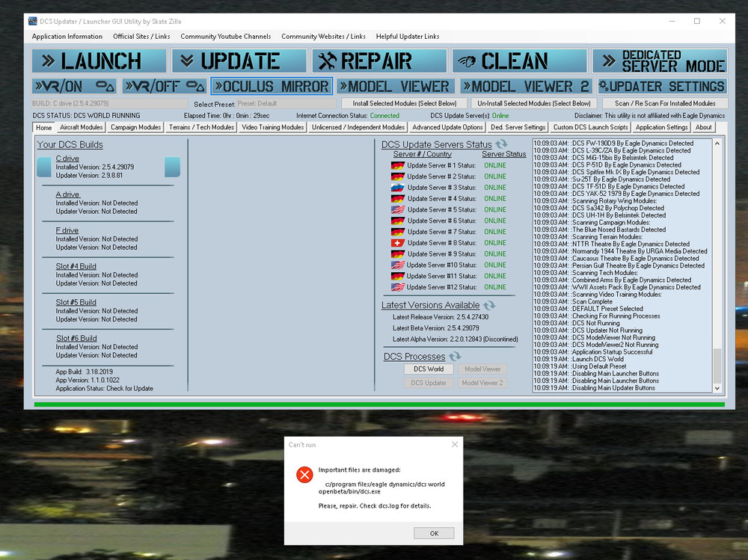The height and width of the screenshot is (560, 748).
Task: Open the C drive build link
Action: click(x=67, y=159)
